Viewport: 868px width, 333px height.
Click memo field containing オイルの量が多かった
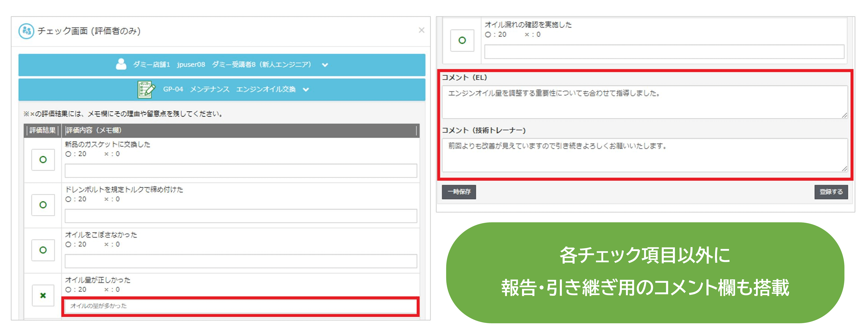coord(241,306)
